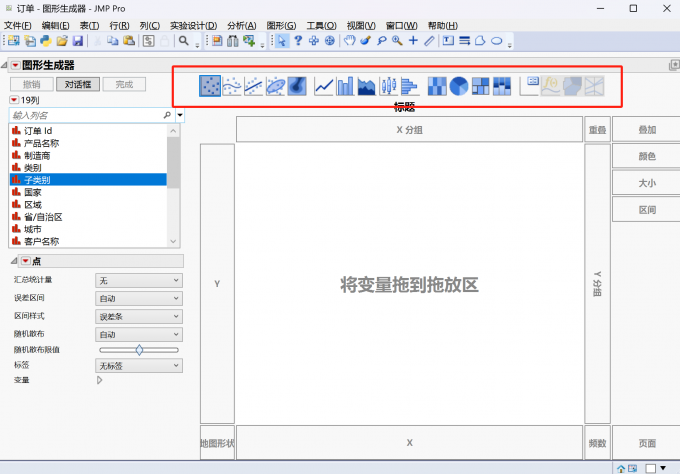Select the Contour chart element icon

click(297, 86)
